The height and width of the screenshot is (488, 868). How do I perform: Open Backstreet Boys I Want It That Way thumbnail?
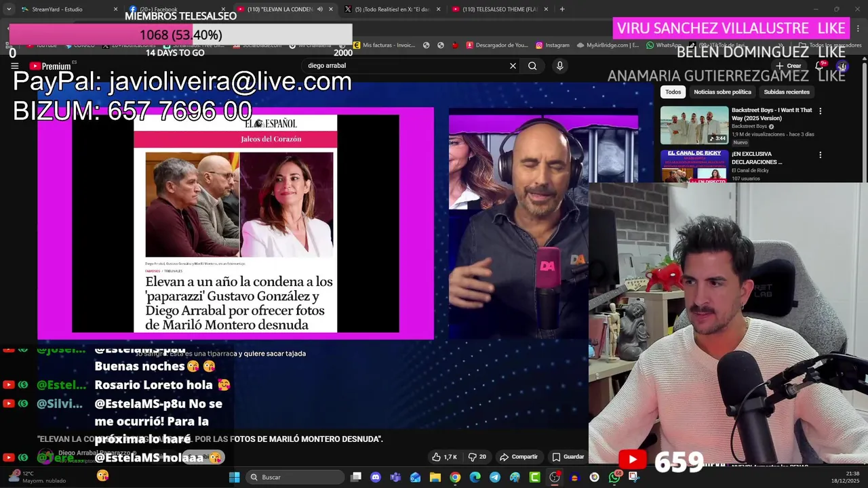(x=694, y=125)
